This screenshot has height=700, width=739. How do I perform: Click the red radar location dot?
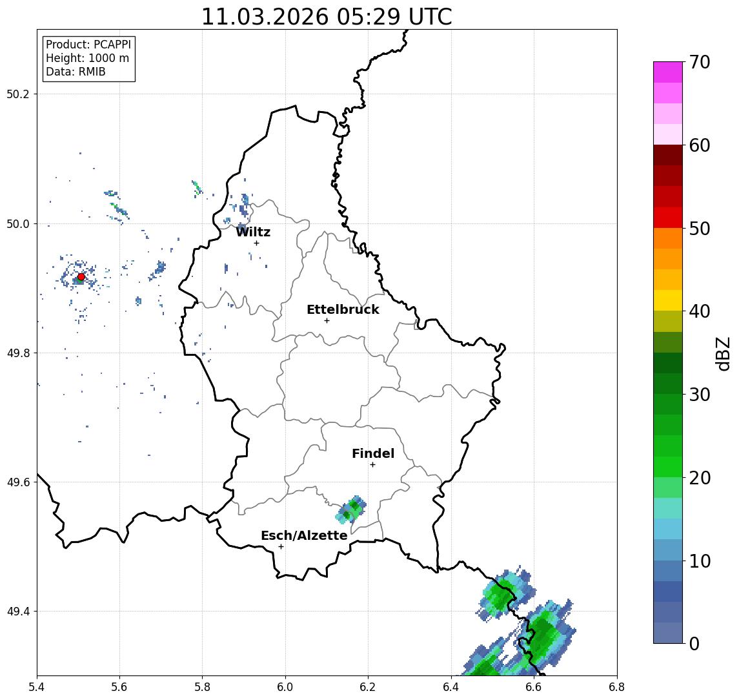coord(81,277)
